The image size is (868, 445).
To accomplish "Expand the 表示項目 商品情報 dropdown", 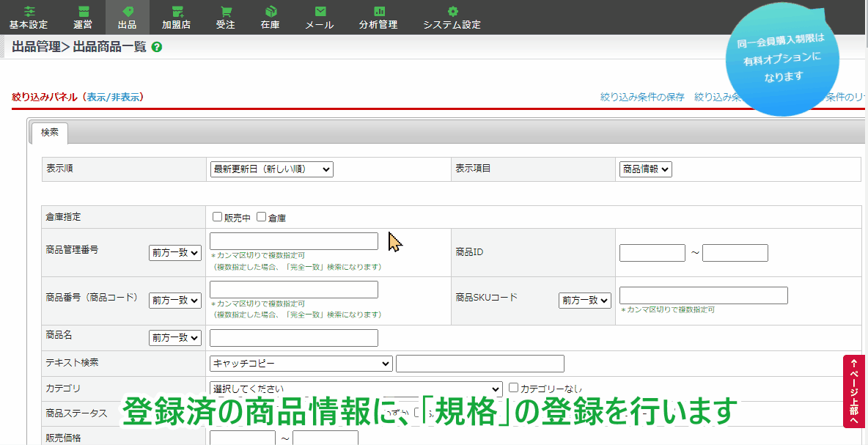I will click(645, 169).
